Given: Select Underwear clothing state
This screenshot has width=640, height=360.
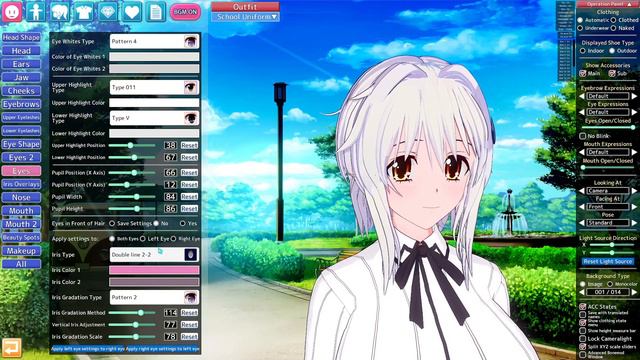Looking at the screenshot, I should 580,28.
